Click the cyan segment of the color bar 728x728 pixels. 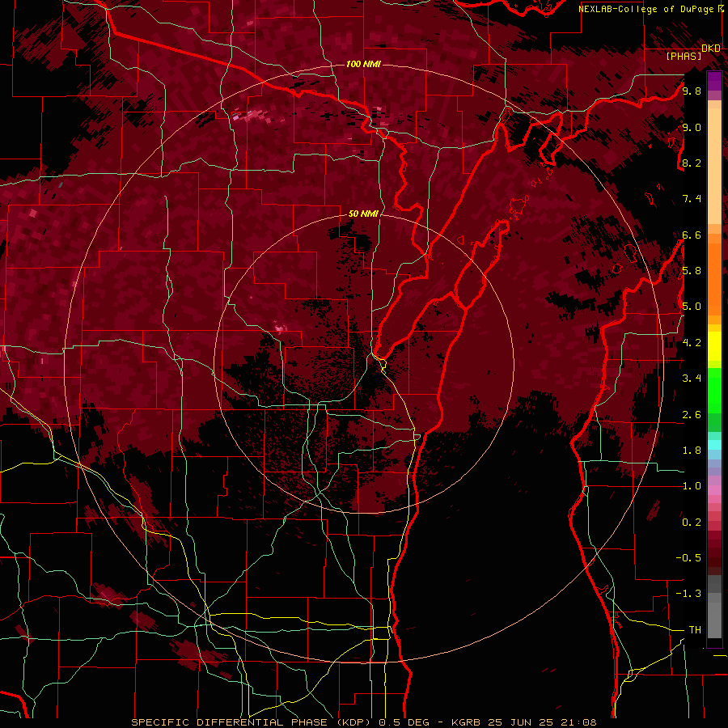714,445
